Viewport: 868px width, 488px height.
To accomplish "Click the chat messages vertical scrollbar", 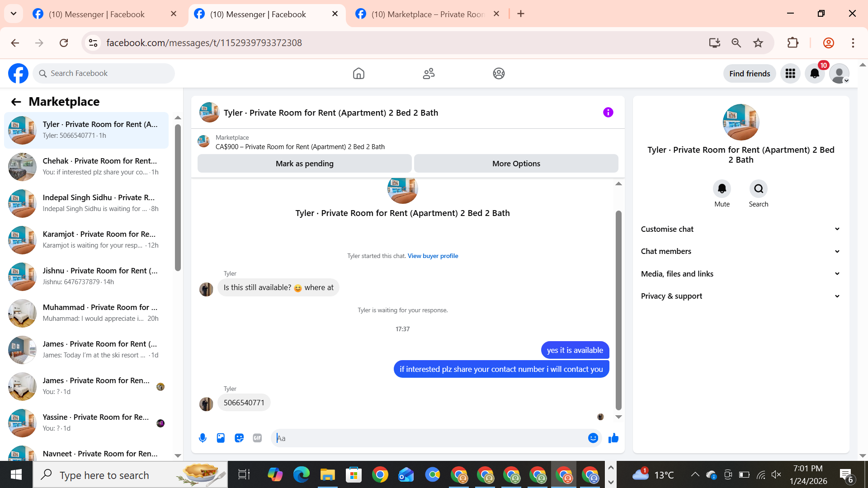I will point(618,310).
